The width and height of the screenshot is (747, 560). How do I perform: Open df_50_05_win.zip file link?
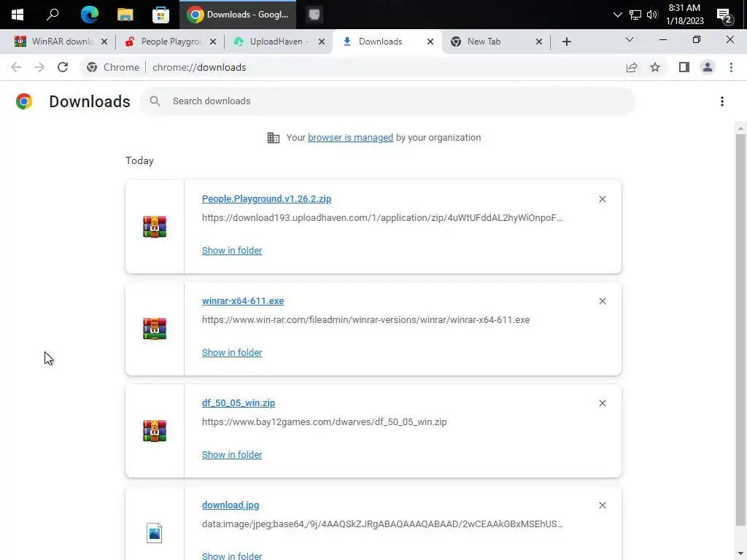click(239, 402)
